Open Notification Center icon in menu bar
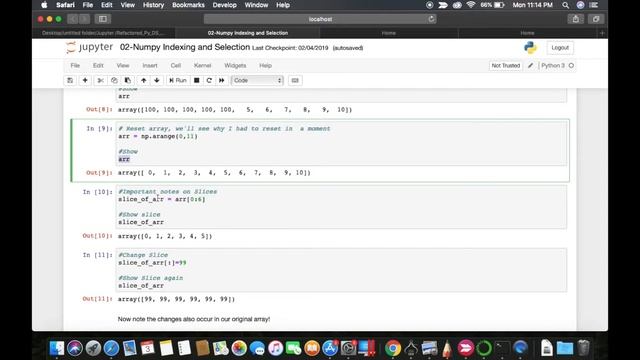Viewport: 640px width, 360px height. pyautogui.click(x=594, y=5)
